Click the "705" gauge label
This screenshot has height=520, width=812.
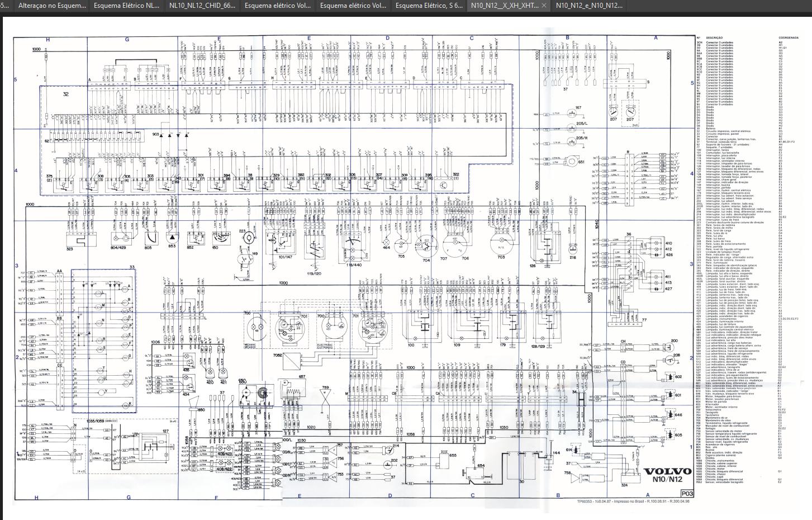tap(401, 256)
